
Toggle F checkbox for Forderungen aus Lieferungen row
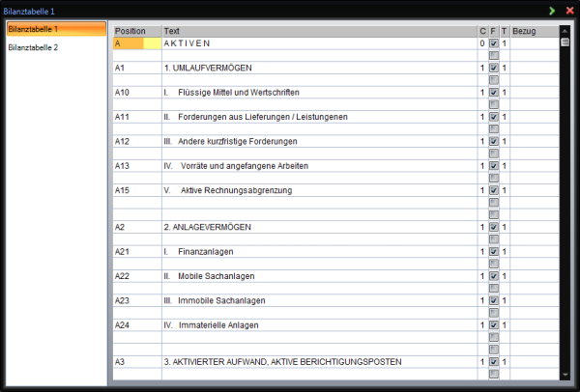pyautogui.click(x=493, y=117)
